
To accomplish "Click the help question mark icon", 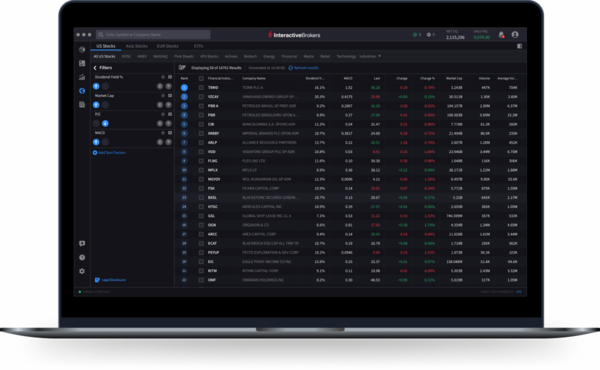I will coord(82,257).
